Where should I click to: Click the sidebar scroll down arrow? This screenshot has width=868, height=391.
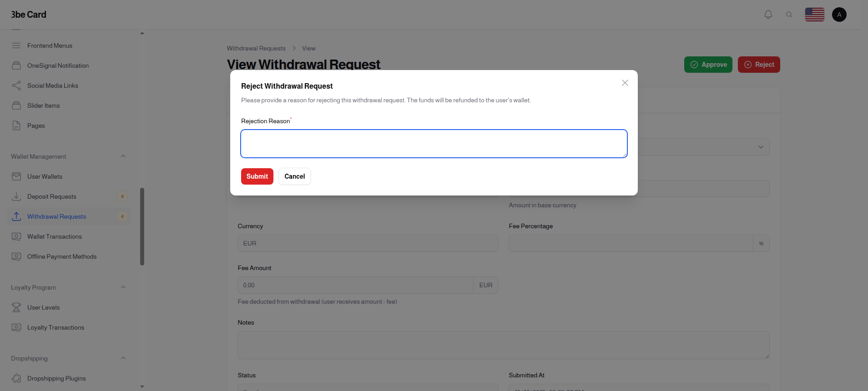coord(142,386)
